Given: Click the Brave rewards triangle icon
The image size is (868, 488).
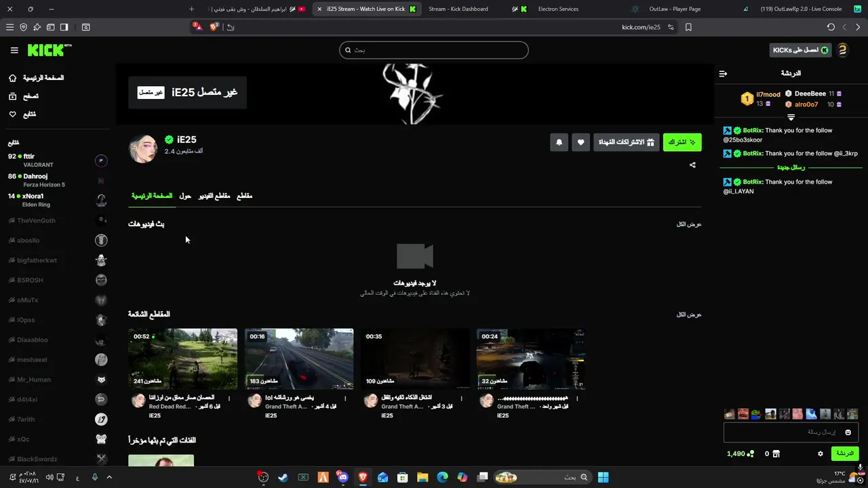Looking at the screenshot, I should pos(197,27).
